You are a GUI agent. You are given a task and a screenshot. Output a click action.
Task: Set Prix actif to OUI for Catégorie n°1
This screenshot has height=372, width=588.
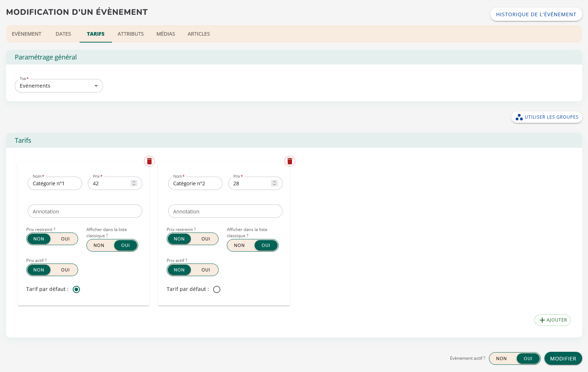coord(65,270)
